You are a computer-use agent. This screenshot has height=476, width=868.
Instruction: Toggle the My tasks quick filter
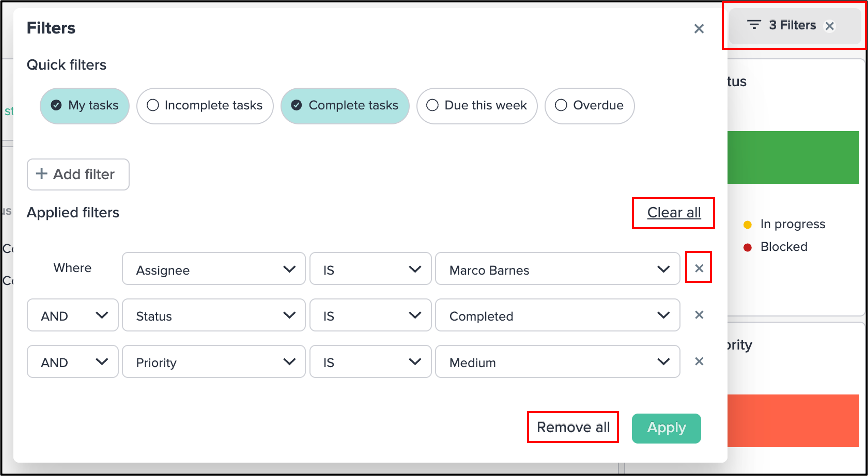click(85, 105)
